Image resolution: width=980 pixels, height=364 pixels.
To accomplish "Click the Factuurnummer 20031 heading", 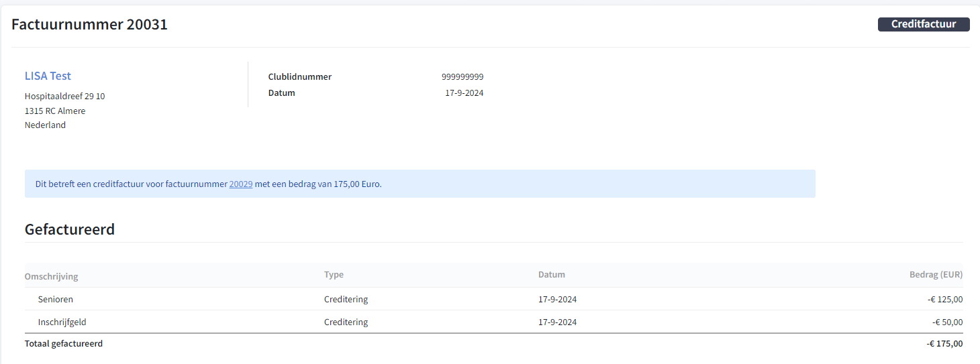I will 89,25.
